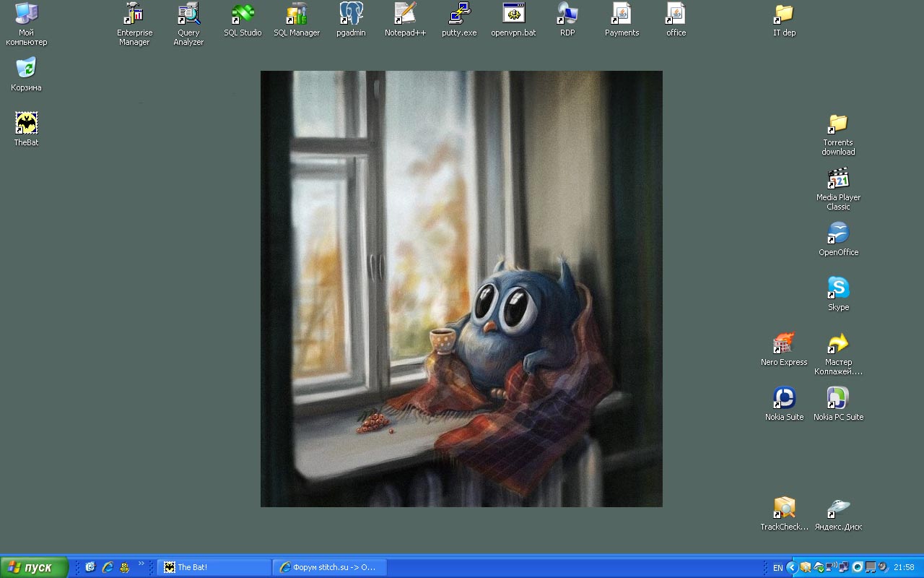The width and height of the screenshot is (924, 578).
Task: Select the Query Analyzer shortcut
Action: pyautogui.click(x=188, y=24)
